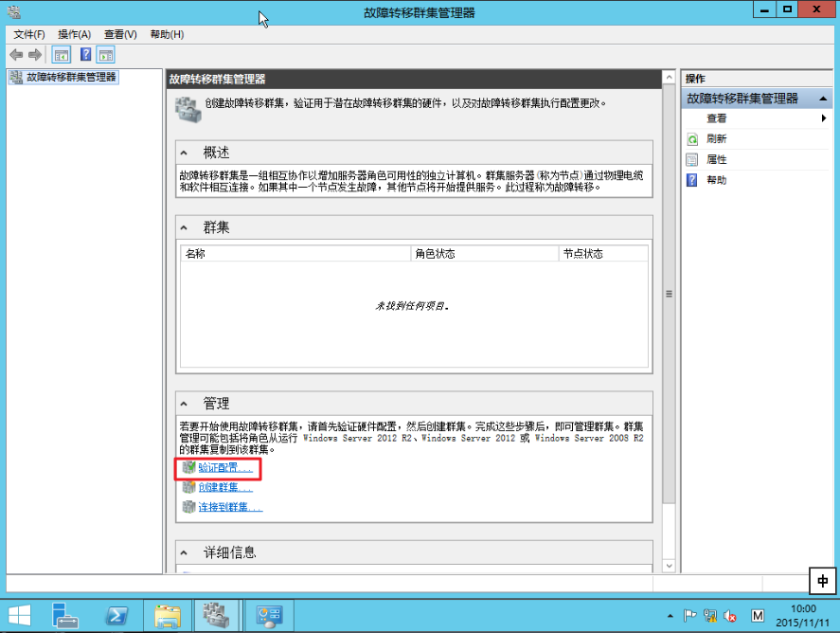Toggle the action pane toolbar icon

pyautogui.click(x=106, y=55)
